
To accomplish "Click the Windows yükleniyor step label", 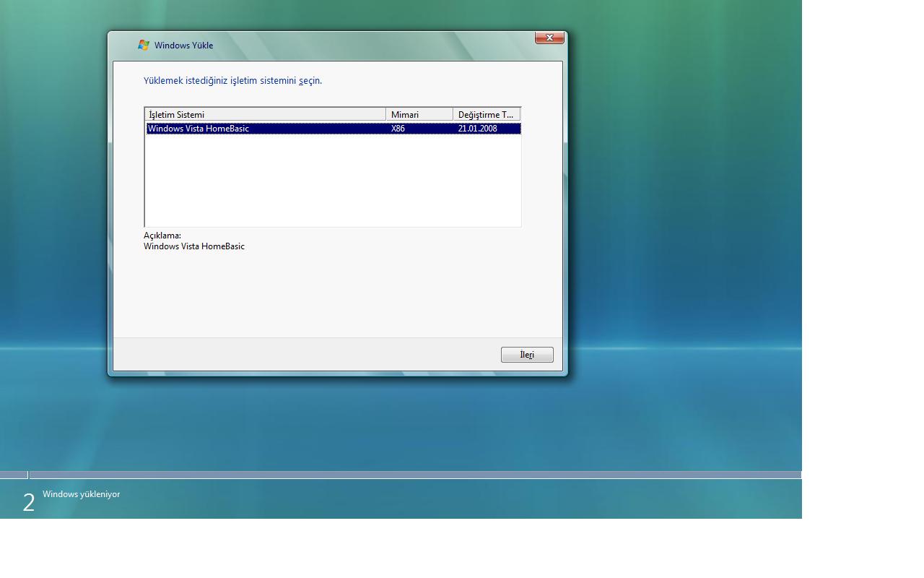I will (x=81, y=494).
